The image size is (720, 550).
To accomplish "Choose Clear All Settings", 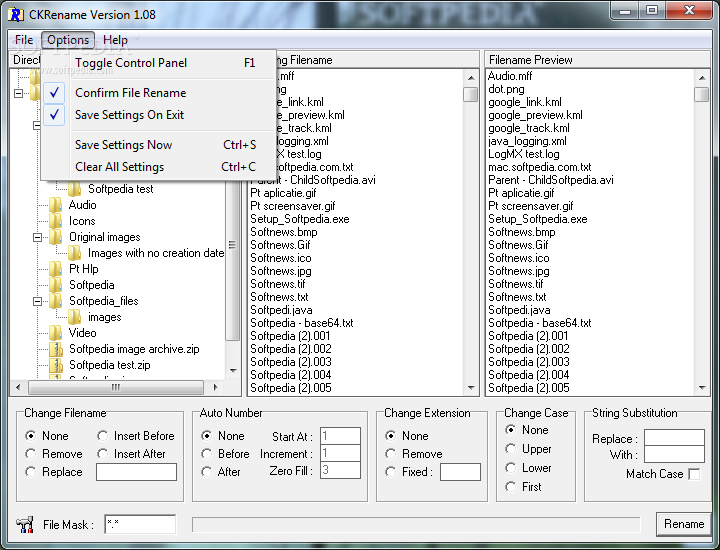I will (159, 167).
